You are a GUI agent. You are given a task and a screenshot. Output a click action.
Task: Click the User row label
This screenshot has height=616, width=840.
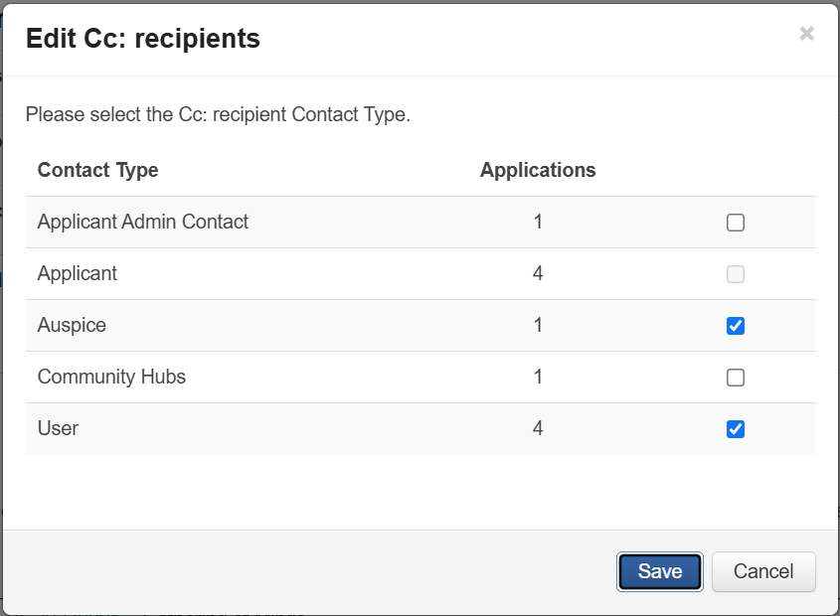click(58, 428)
